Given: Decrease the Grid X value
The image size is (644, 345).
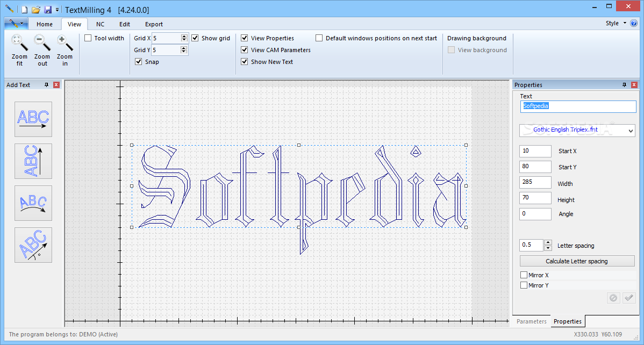Looking at the screenshot, I should pos(184,40).
